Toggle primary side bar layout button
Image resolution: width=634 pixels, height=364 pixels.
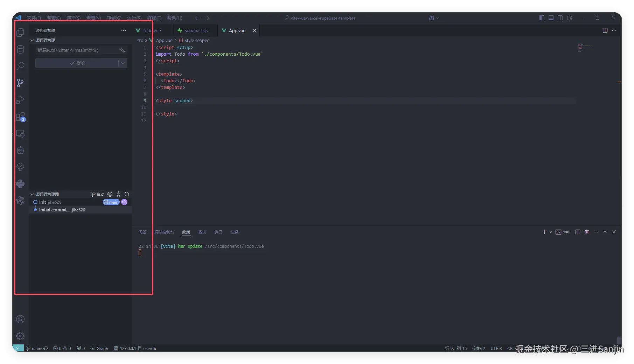tap(542, 18)
